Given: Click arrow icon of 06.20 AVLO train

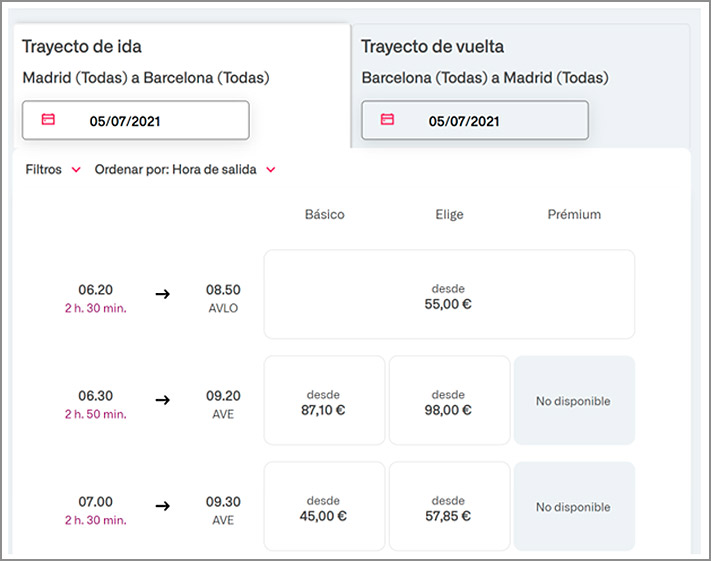Looking at the screenshot, I should pos(163,294).
